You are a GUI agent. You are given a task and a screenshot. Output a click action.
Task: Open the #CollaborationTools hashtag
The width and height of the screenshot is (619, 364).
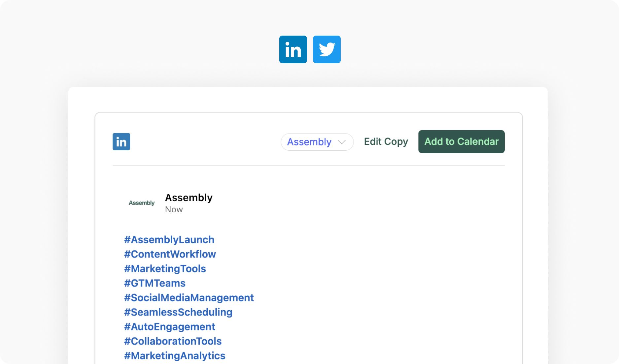173,341
